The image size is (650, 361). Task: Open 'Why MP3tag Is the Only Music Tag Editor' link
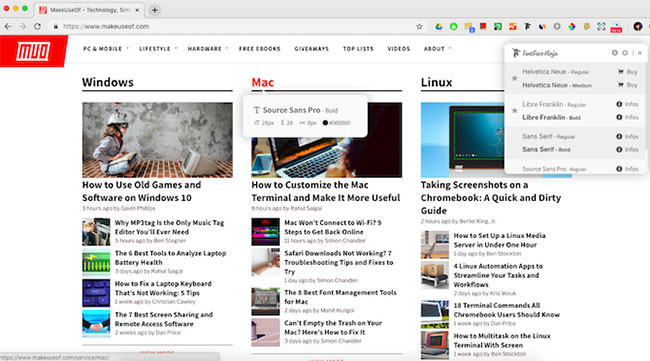coord(169,227)
